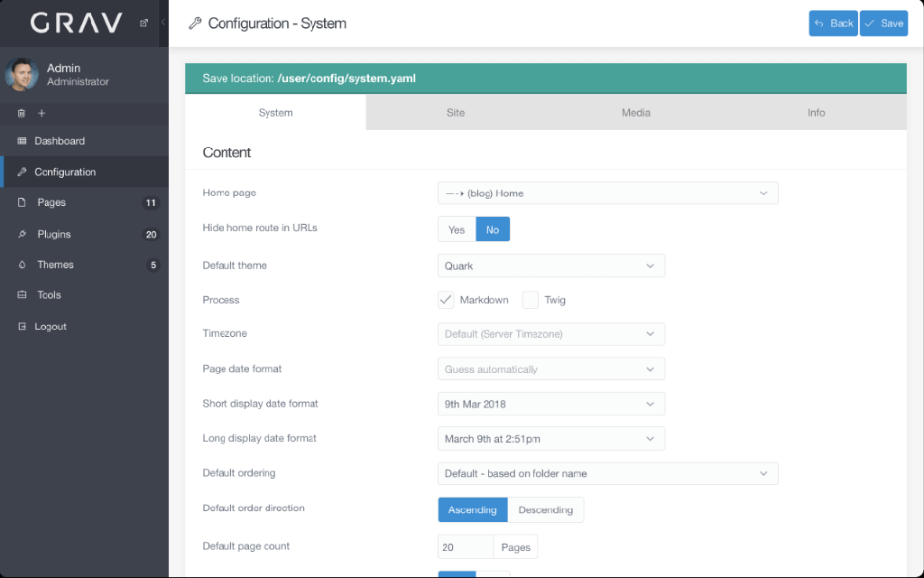The width and height of the screenshot is (924, 578).
Task: Expand the Default theme dropdown
Action: click(550, 266)
